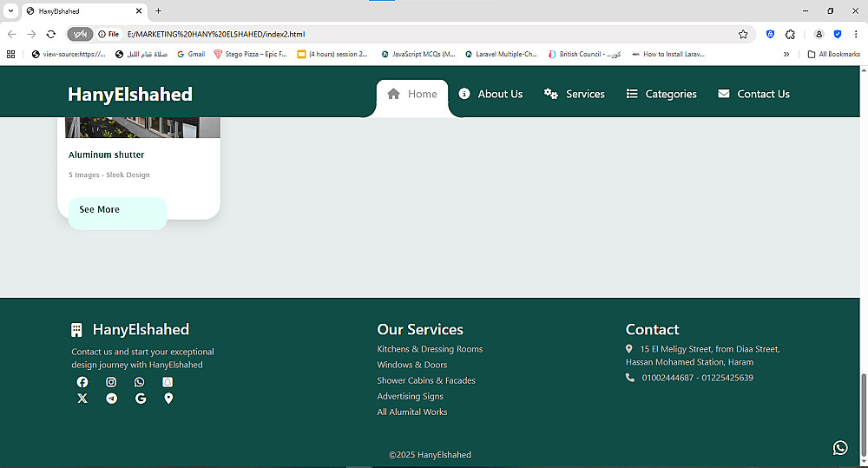Viewport: 868px width, 468px height.
Task: Open All Alumital Works footer link
Action: [411, 412]
